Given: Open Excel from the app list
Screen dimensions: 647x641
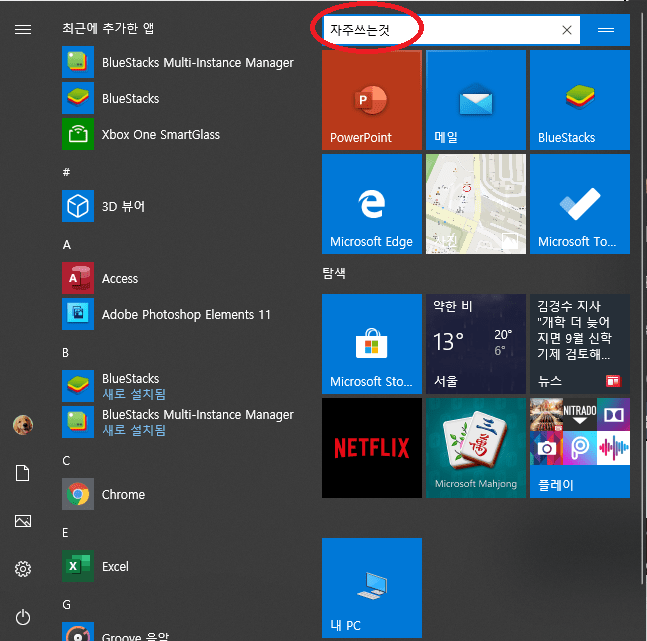Looking at the screenshot, I should point(95,566).
